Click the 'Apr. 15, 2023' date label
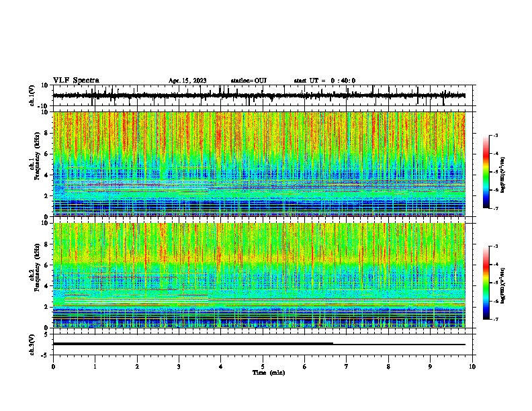The height and width of the screenshot is (411, 532). (x=187, y=81)
